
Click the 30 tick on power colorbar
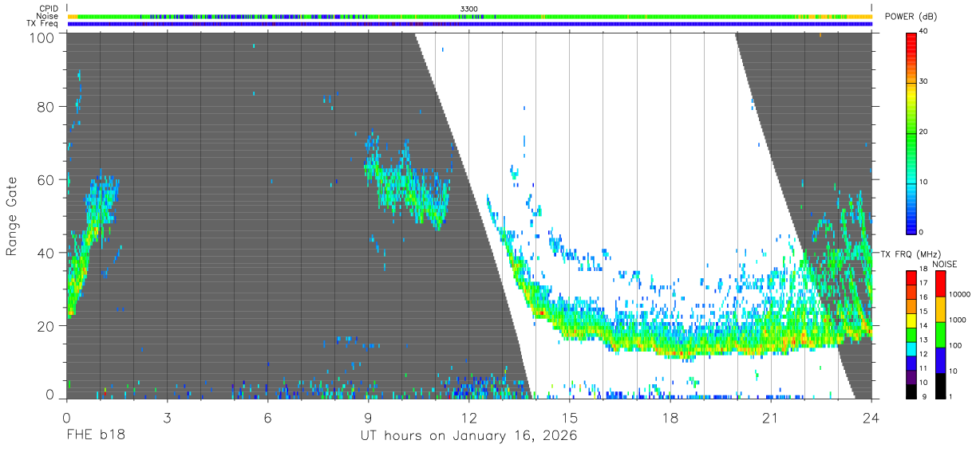tap(923, 81)
